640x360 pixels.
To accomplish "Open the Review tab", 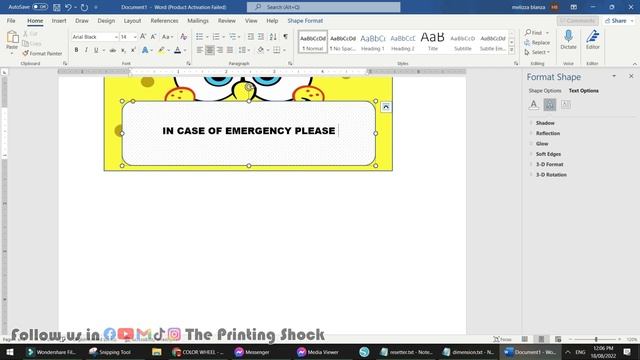I will (x=227, y=21).
